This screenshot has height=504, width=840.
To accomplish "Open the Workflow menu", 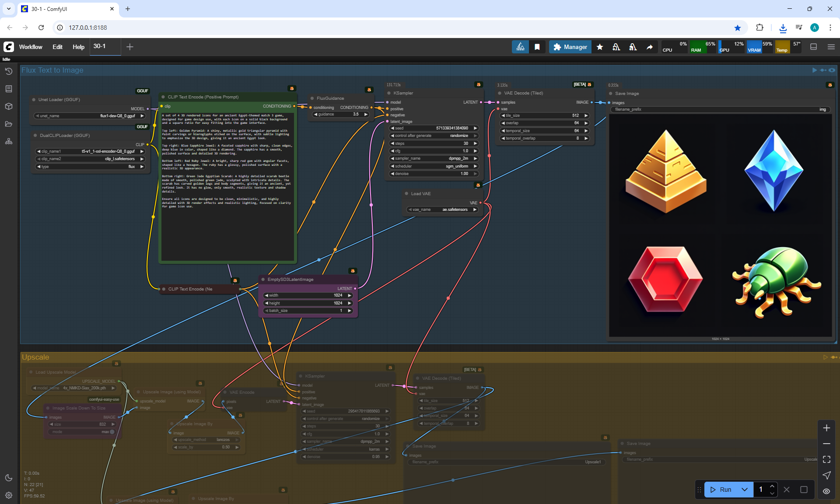I will pos(31,47).
